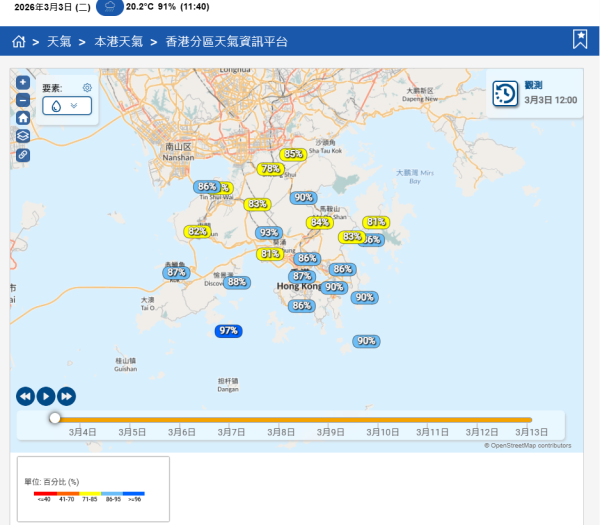Select the 85% marker near Sha Tau Kok
Image resolution: width=600 pixels, height=525 pixels.
pyautogui.click(x=293, y=154)
